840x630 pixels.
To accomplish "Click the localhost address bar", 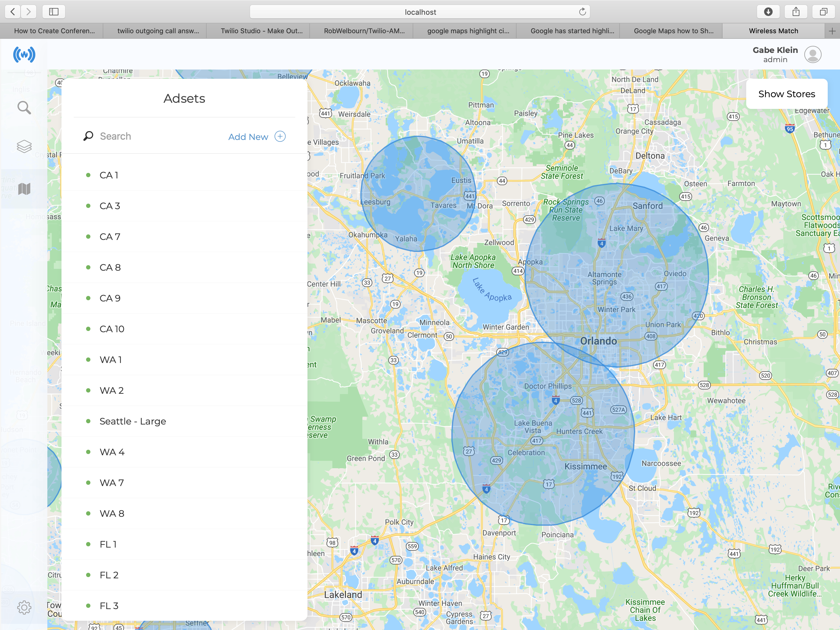I will coord(420,12).
